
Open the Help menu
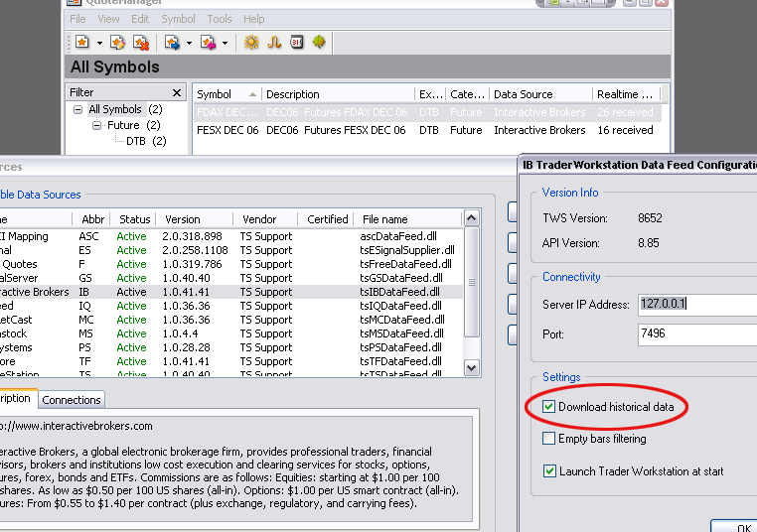click(x=254, y=19)
